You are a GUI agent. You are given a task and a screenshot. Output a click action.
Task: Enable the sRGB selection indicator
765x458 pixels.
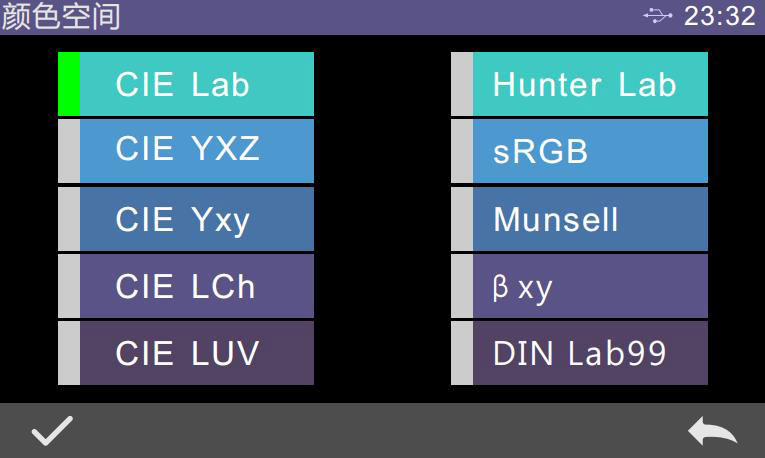pyautogui.click(x=461, y=150)
